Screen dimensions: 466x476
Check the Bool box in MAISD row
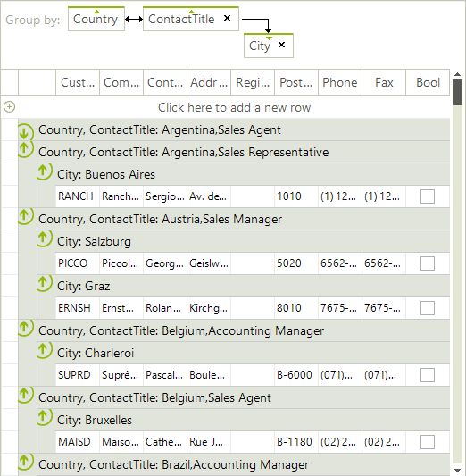pyautogui.click(x=428, y=442)
